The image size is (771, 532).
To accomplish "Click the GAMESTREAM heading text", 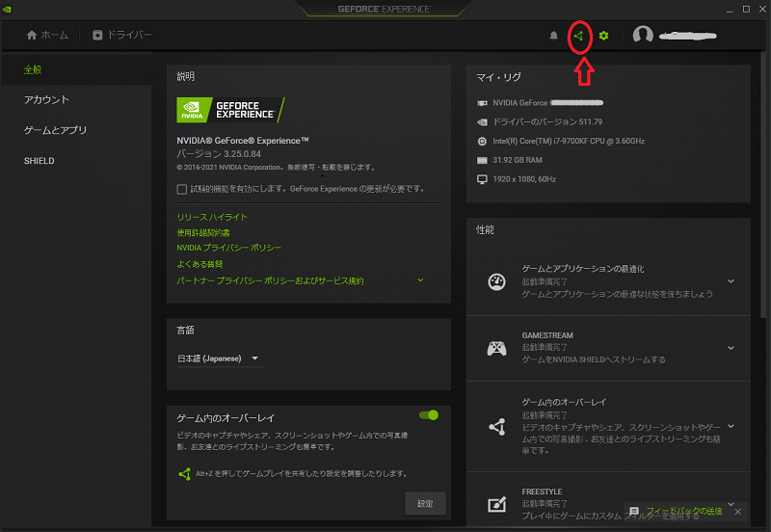I will (x=547, y=335).
